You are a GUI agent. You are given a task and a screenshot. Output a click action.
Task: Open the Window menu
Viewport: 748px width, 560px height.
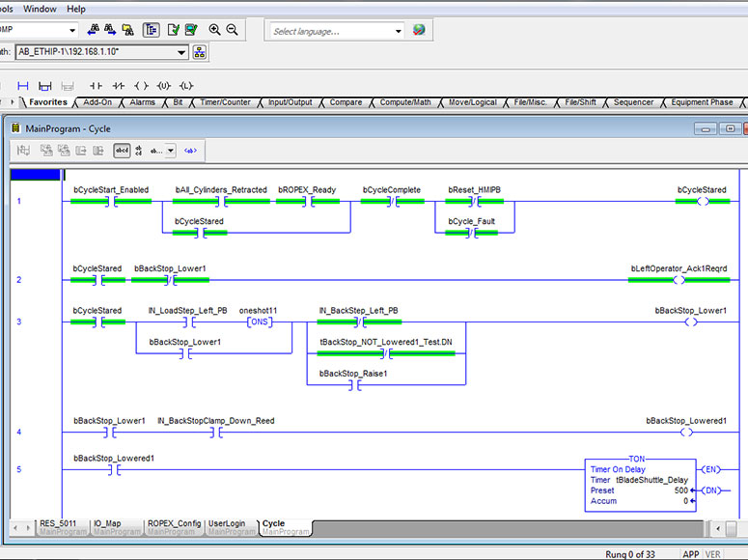coord(40,9)
